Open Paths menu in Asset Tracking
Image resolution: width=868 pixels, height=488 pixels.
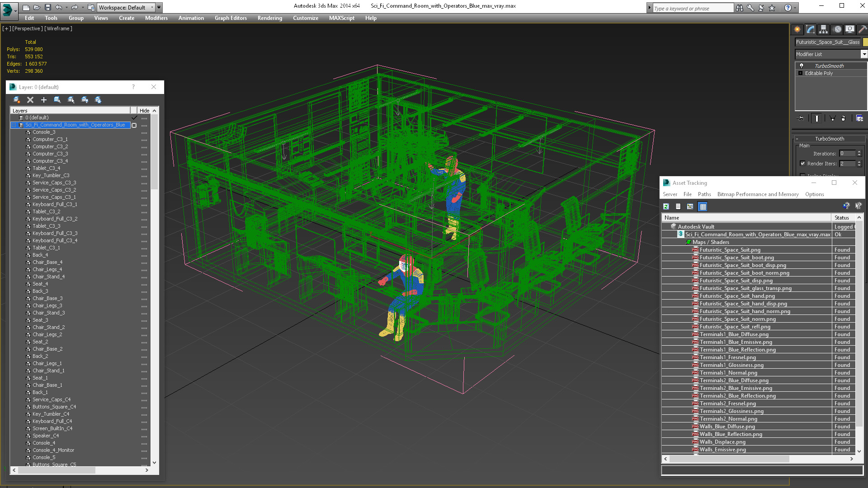click(704, 194)
